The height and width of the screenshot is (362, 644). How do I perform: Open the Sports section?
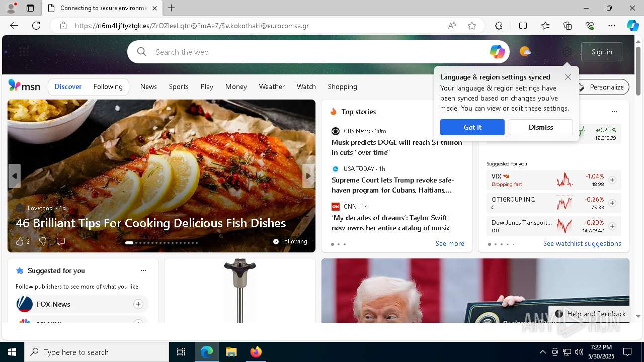pyautogui.click(x=179, y=86)
